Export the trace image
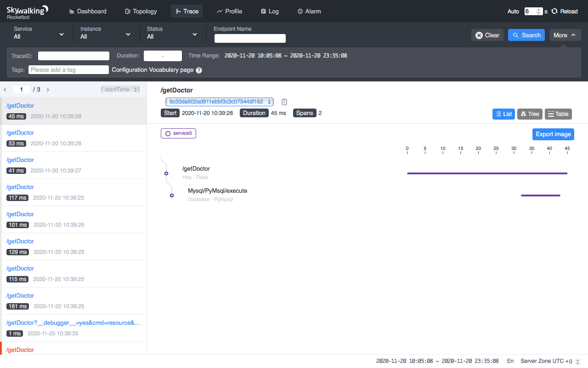The height and width of the screenshot is (368, 588). [554, 134]
